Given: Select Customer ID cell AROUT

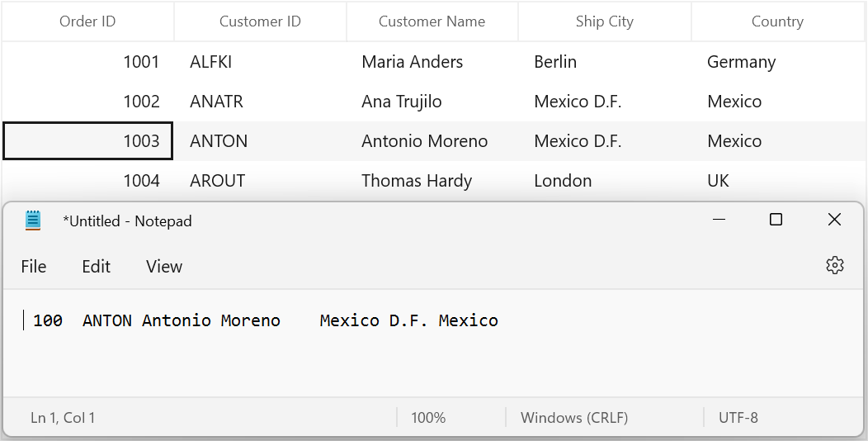Looking at the screenshot, I should click(x=260, y=181).
